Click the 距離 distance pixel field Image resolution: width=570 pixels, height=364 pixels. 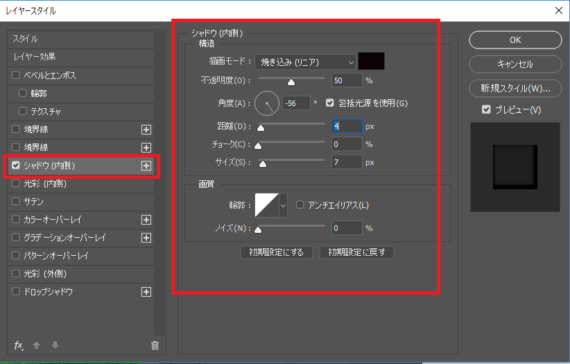tap(347, 126)
